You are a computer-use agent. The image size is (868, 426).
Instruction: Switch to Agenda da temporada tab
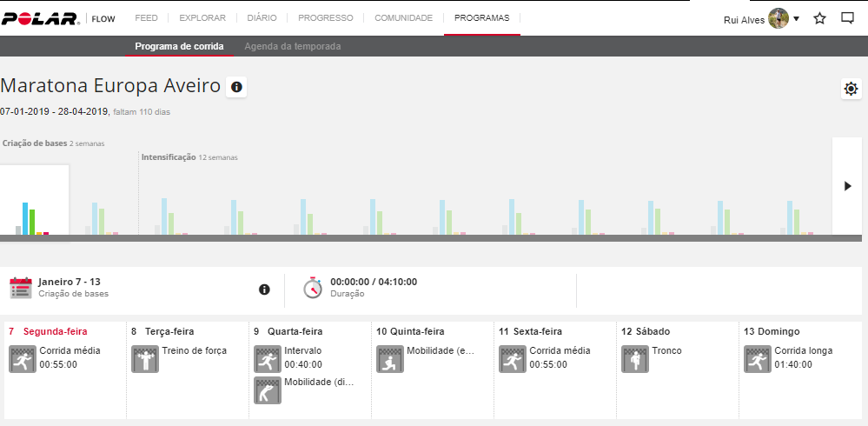click(292, 46)
